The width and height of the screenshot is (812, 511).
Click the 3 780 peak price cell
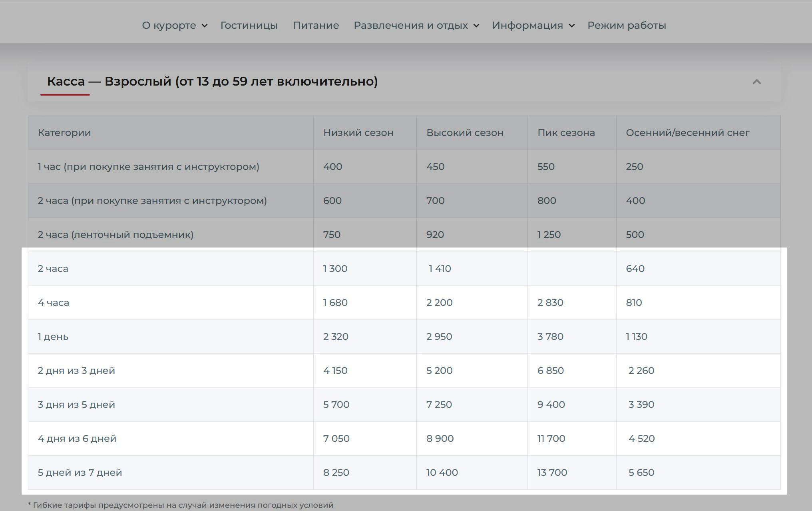[550, 337]
